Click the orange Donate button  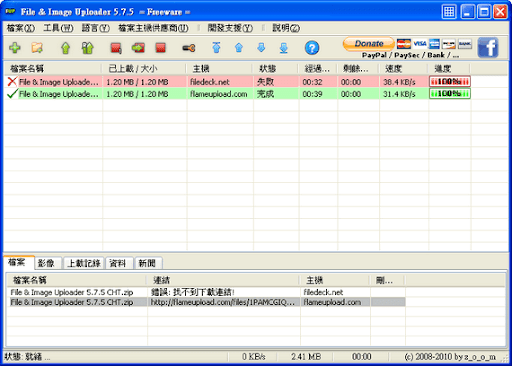[369, 44]
